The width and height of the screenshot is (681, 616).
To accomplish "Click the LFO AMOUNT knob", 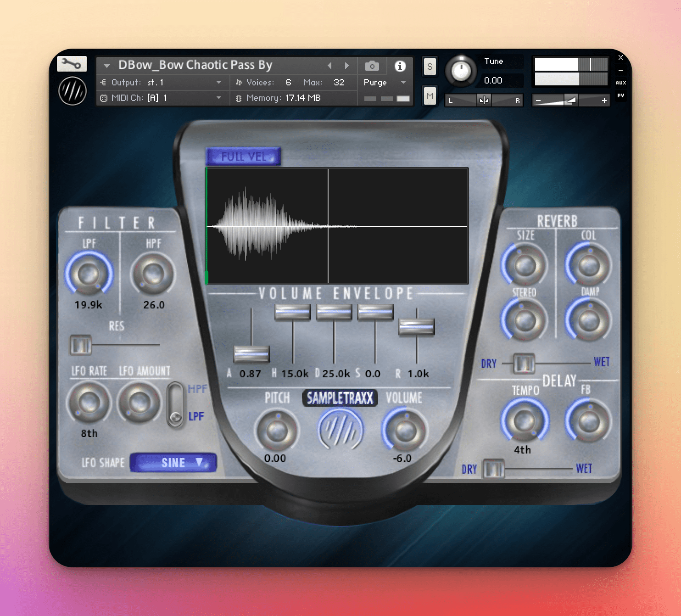I will [x=139, y=402].
